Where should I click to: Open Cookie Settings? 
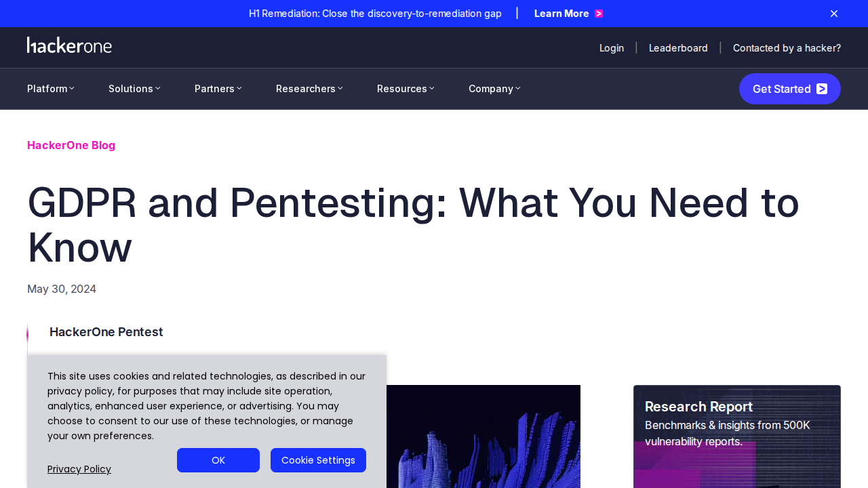tap(318, 460)
